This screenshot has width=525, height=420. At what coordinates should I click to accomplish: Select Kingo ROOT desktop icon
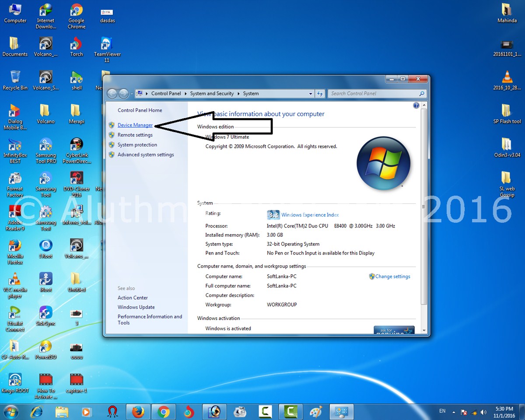click(15, 383)
